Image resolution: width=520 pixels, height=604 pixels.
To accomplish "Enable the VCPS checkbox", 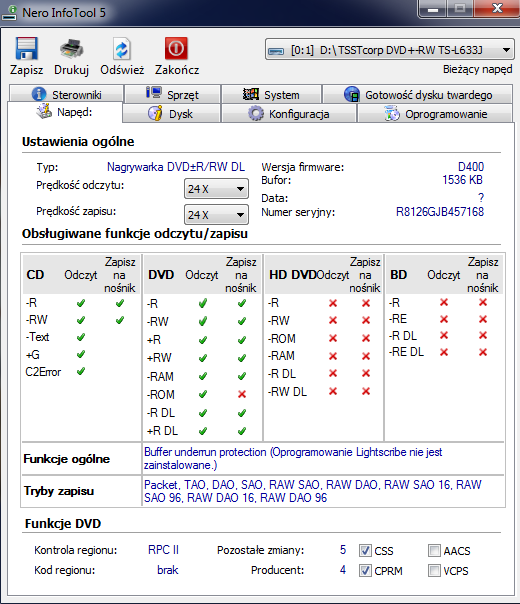I will pos(434,570).
